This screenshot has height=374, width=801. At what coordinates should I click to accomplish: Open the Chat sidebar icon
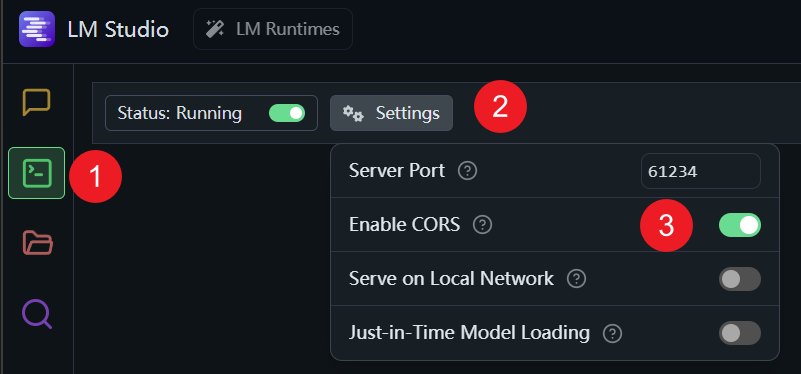click(x=36, y=102)
